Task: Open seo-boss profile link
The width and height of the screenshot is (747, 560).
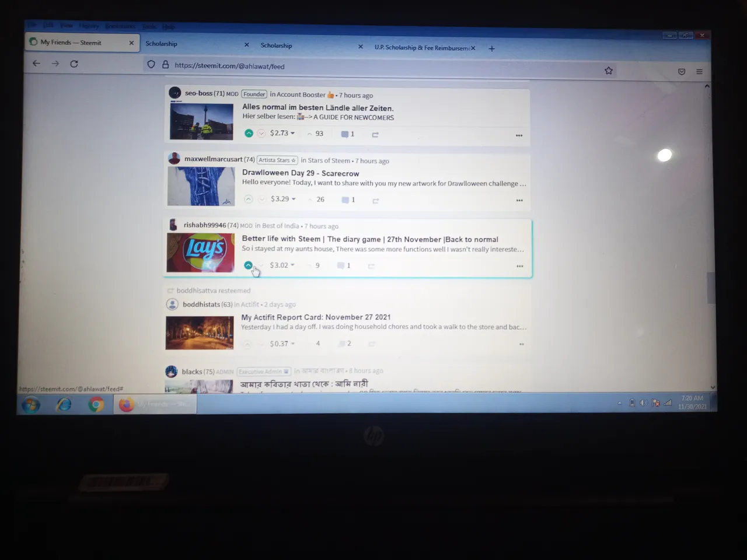Action: (198, 93)
